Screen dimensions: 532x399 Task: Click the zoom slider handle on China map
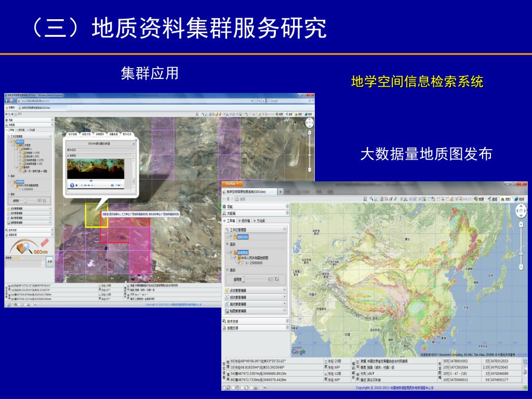(522, 254)
